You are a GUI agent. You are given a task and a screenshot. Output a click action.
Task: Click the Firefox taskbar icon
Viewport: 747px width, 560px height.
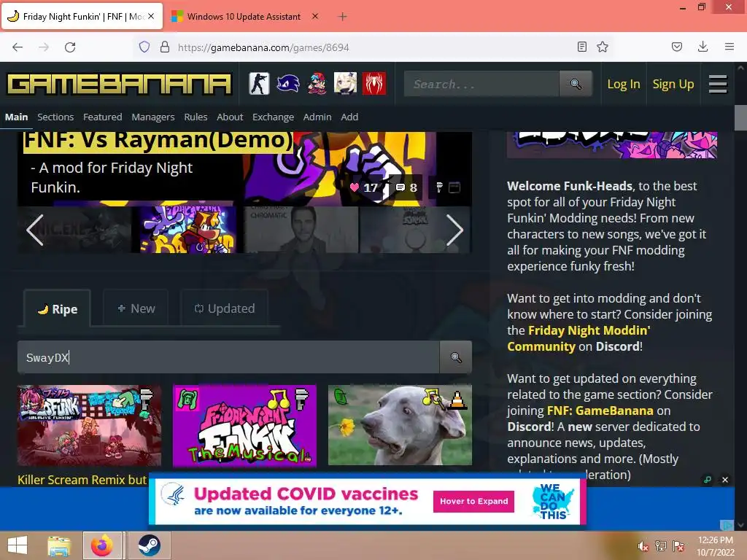[102, 545]
